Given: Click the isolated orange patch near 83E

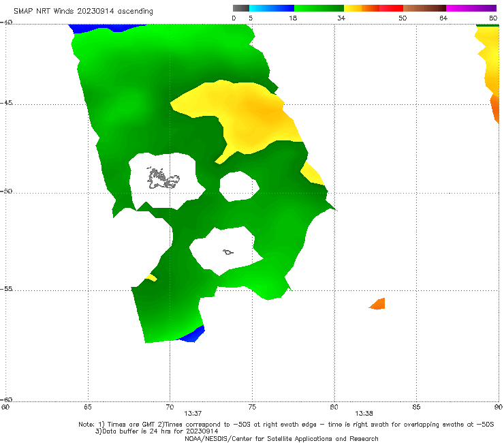Looking at the screenshot, I should [x=378, y=304].
